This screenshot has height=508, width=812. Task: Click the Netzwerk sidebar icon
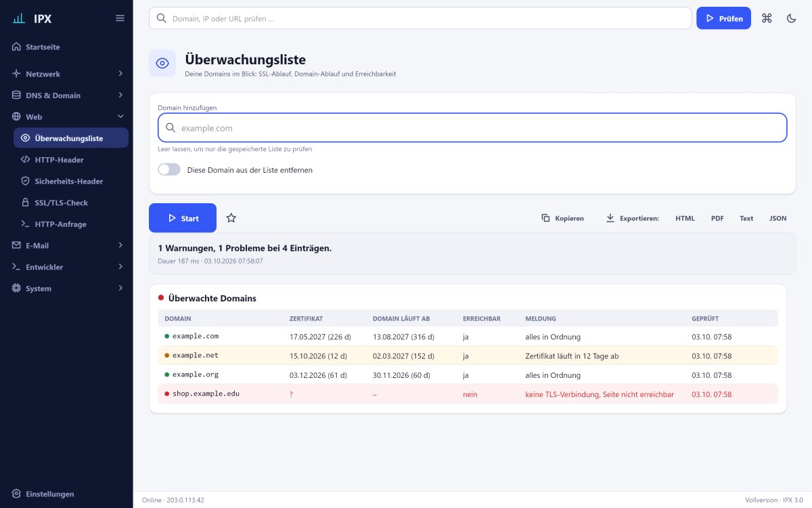point(17,74)
